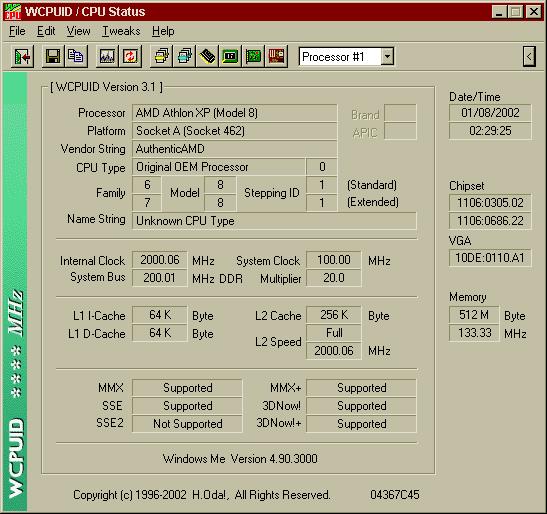The width and height of the screenshot is (547, 514).
Task: Click the 3DNow! Supported field
Action: pos(361,406)
